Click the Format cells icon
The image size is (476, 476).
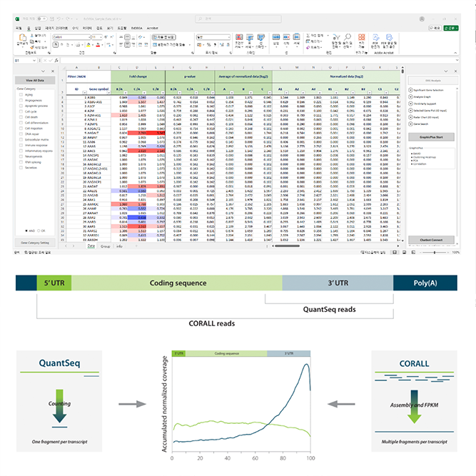tap(297, 37)
